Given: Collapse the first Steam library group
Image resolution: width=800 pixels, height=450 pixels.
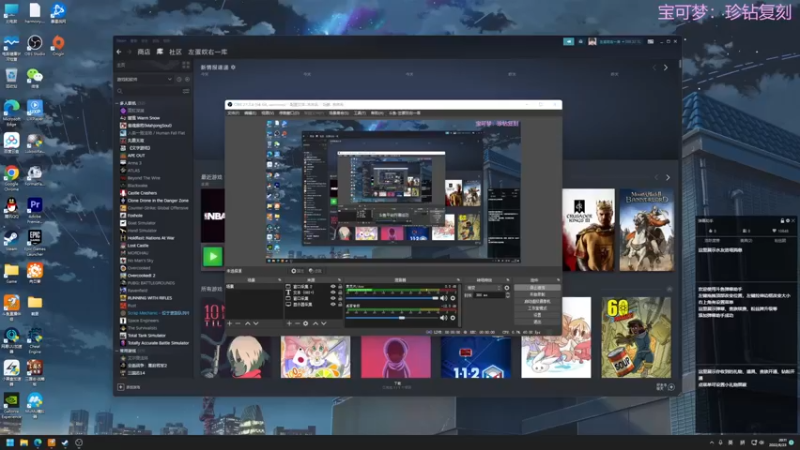Looking at the screenshot, I should pos(117,103).
